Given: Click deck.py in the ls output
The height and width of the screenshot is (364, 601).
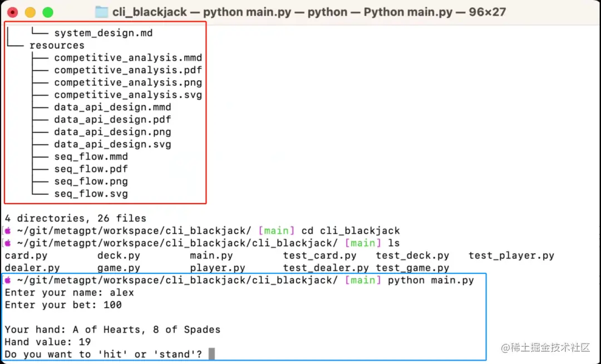Looking at the screenshot, I should coord(119,255).
